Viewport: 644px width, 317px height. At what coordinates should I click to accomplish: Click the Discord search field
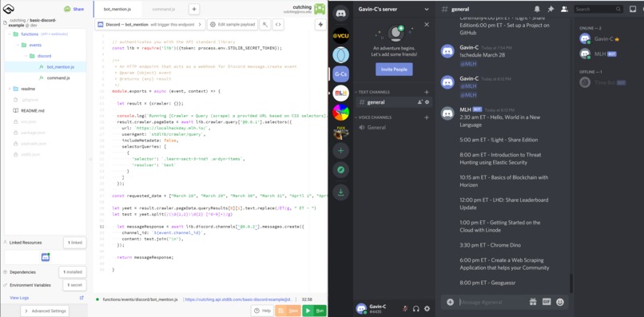[x=598, y=9]
